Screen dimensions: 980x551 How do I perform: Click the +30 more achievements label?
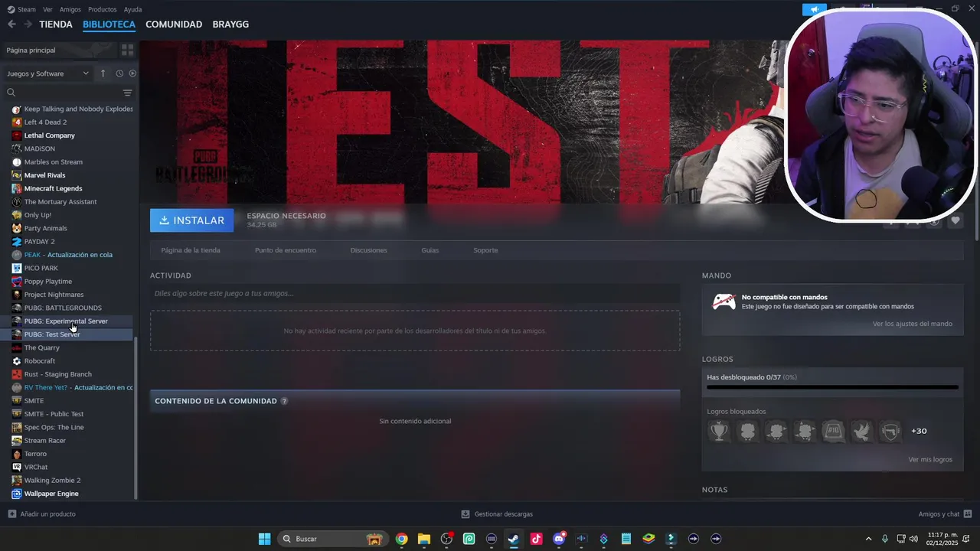coord(919,431)
